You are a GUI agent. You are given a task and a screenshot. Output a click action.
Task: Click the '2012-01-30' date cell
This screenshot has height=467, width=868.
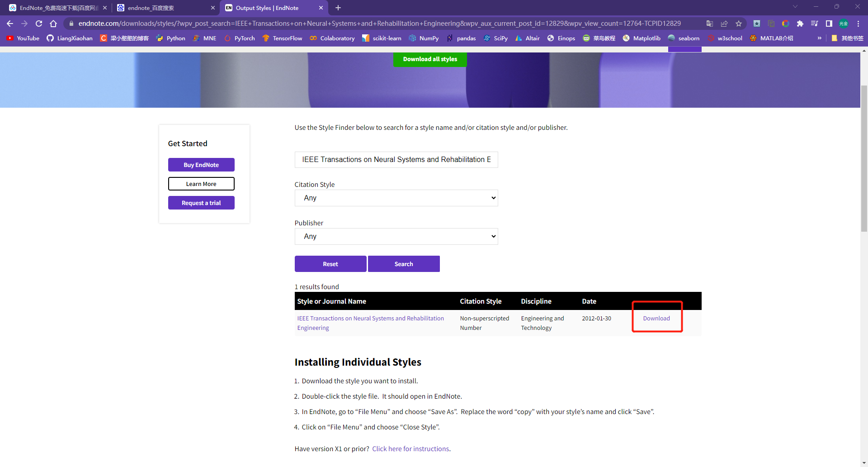click(596, 318)
